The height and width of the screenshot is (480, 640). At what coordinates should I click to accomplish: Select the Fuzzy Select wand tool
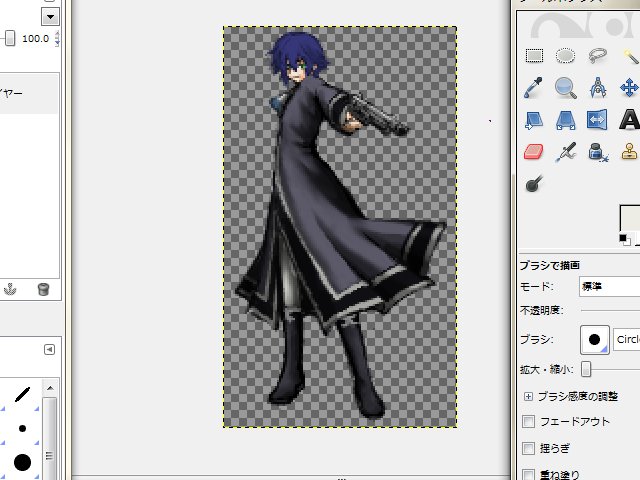(631, 56)
